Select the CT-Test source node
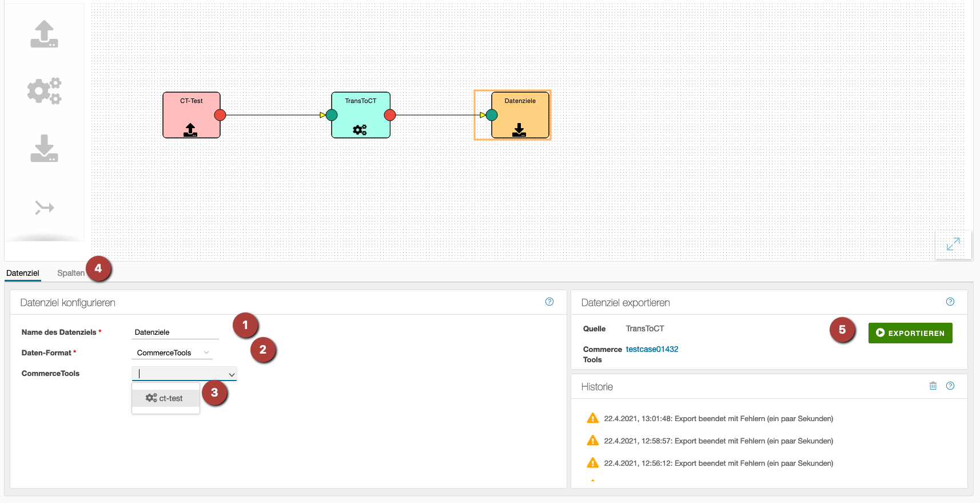The image size is (980, 503). click(x=191, y=115)
